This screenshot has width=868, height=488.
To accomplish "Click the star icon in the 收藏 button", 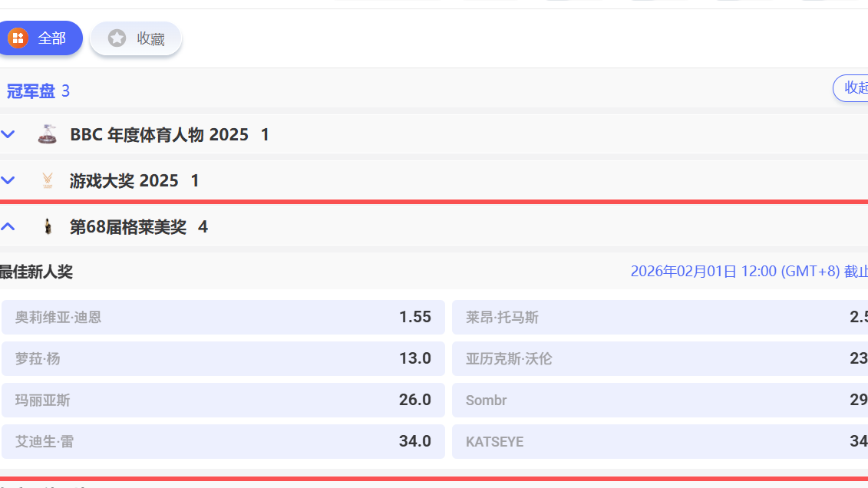I will (116, 37).
